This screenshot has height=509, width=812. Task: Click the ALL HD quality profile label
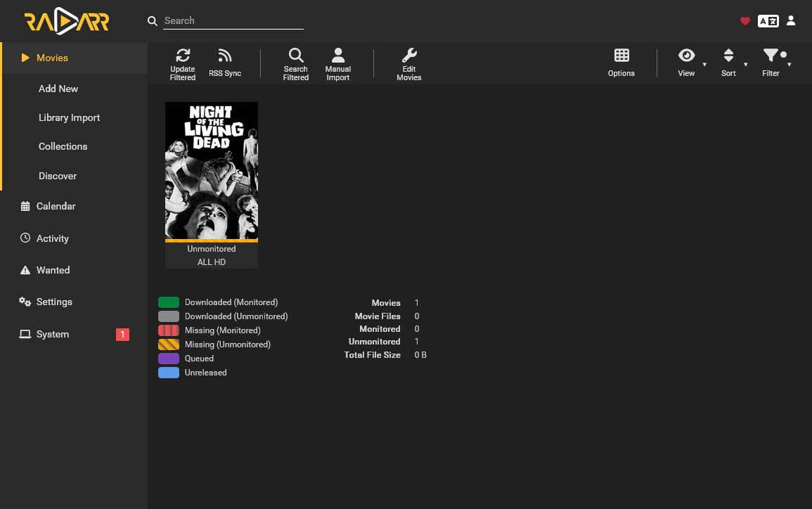(x=212, y=262)
